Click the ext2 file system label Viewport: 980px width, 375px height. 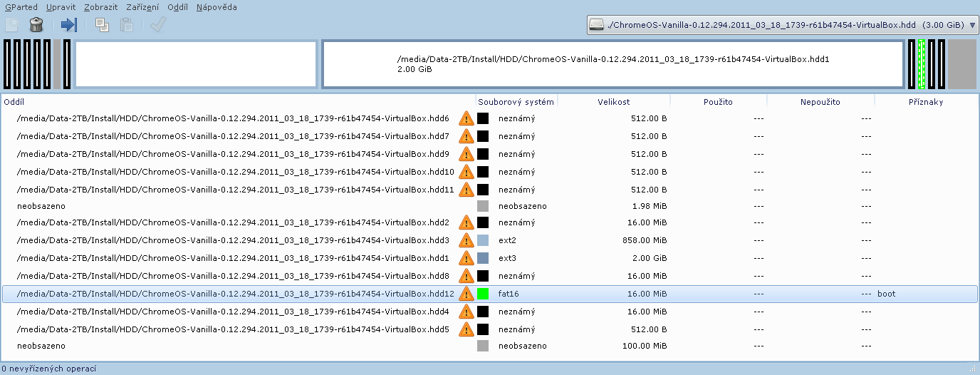(x=507, y=240)
